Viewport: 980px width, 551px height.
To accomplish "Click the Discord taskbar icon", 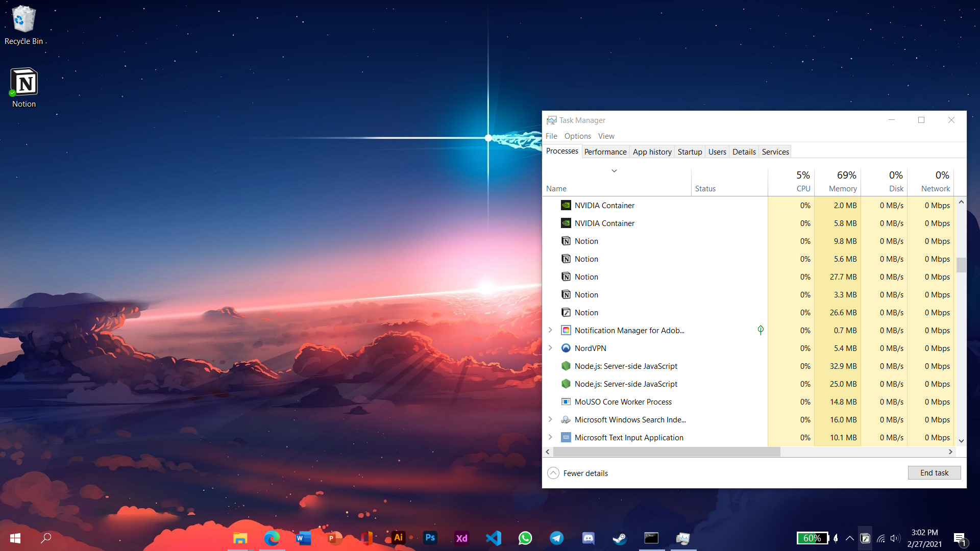I will click(588, 538).
